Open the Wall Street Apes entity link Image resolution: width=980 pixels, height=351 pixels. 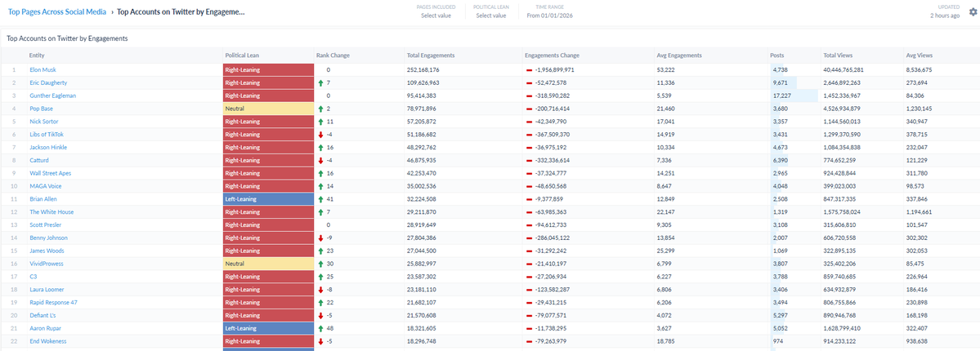click(48, 174)
